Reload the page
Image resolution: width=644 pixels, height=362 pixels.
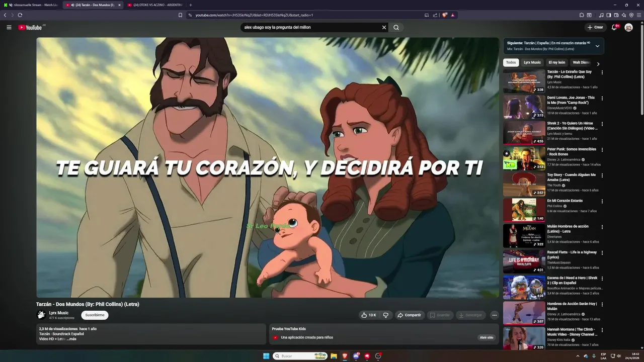20,15
